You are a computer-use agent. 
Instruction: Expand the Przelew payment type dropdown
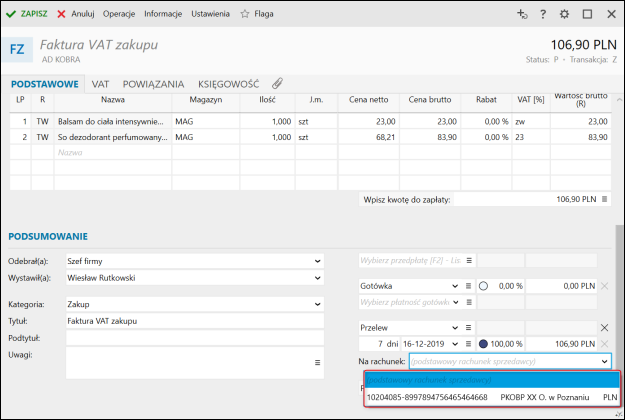[455, 328]
